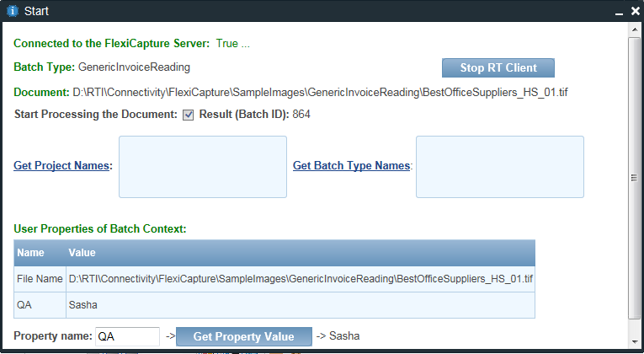Toggle the Start Processing the Document checkbox
This screenshot has width=644, height=354.
click(189, 115)
